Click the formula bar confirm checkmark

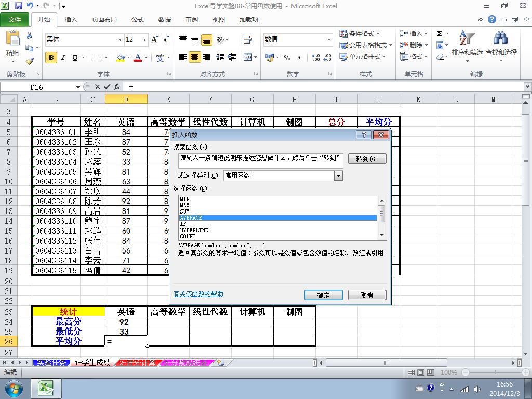coord(107,87)
